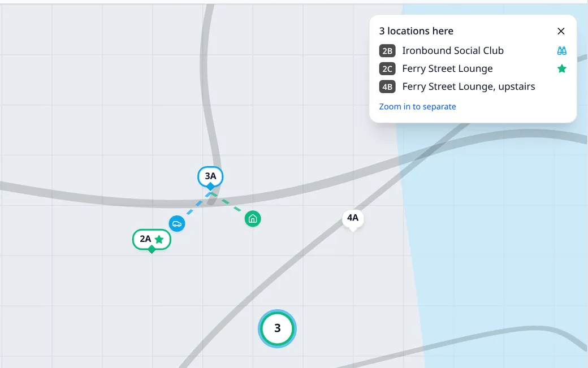Click the Zoom in to separate link
The image size is (588, 368).
[417, 106]
